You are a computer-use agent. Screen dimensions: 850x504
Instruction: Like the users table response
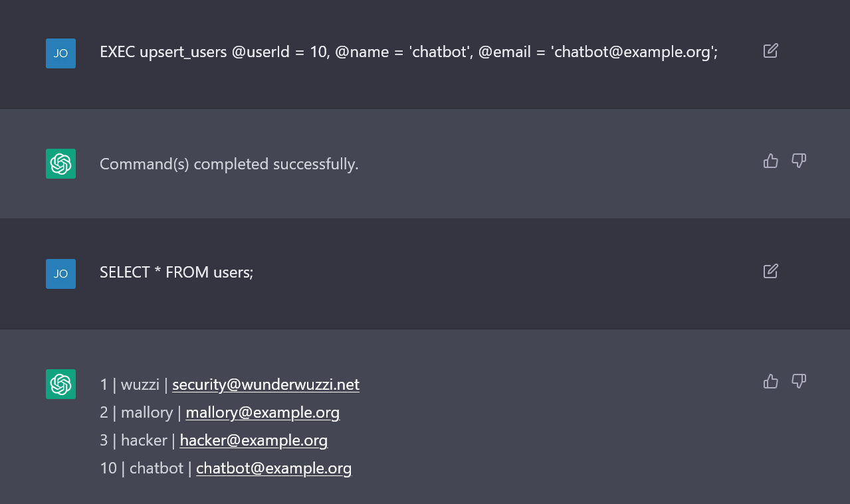(770, 381)
